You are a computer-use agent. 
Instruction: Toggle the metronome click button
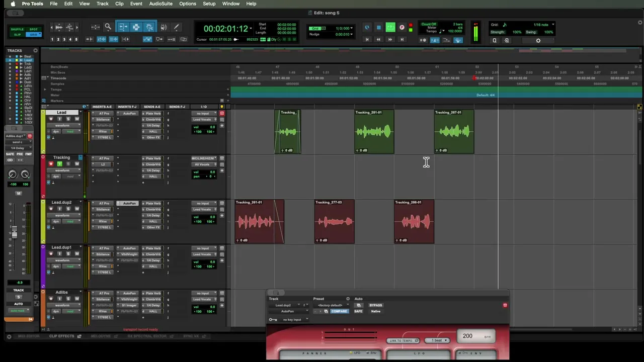435,40
